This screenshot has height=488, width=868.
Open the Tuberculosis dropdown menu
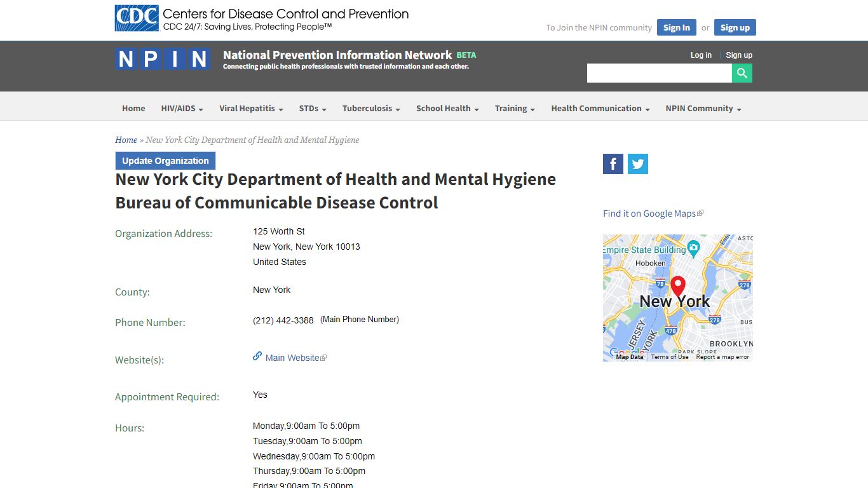[371, 109]
